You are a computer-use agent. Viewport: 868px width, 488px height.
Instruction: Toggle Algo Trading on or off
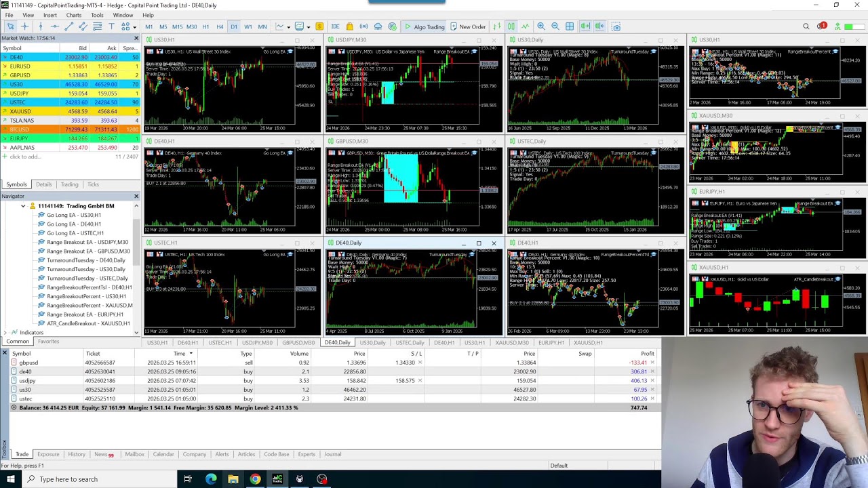(424, 26)
